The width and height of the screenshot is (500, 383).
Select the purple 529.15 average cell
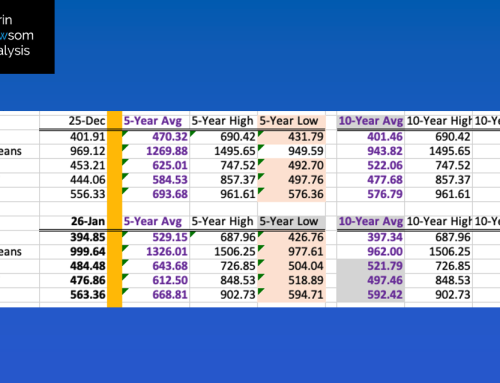point(156,237)
